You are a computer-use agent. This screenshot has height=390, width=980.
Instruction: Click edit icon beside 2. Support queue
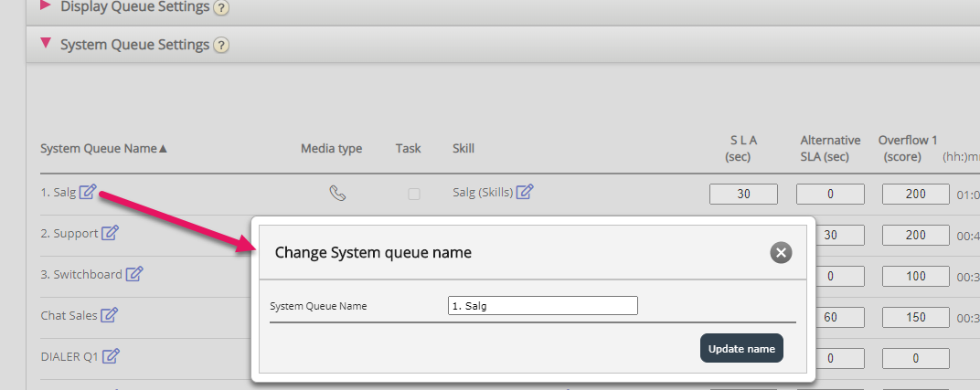point(110,233)
